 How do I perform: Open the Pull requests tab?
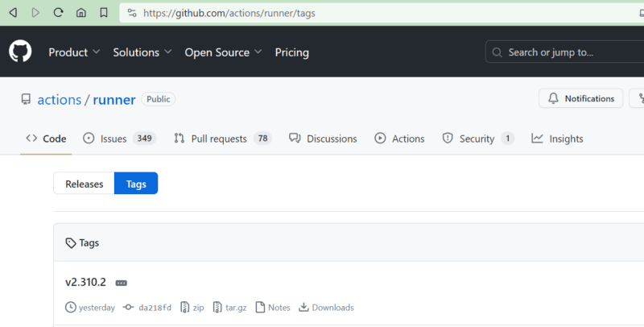(223, 139)
